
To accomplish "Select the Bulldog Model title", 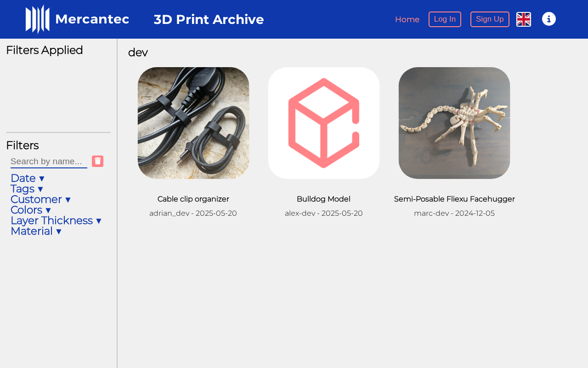I will (x=324, y=199).
